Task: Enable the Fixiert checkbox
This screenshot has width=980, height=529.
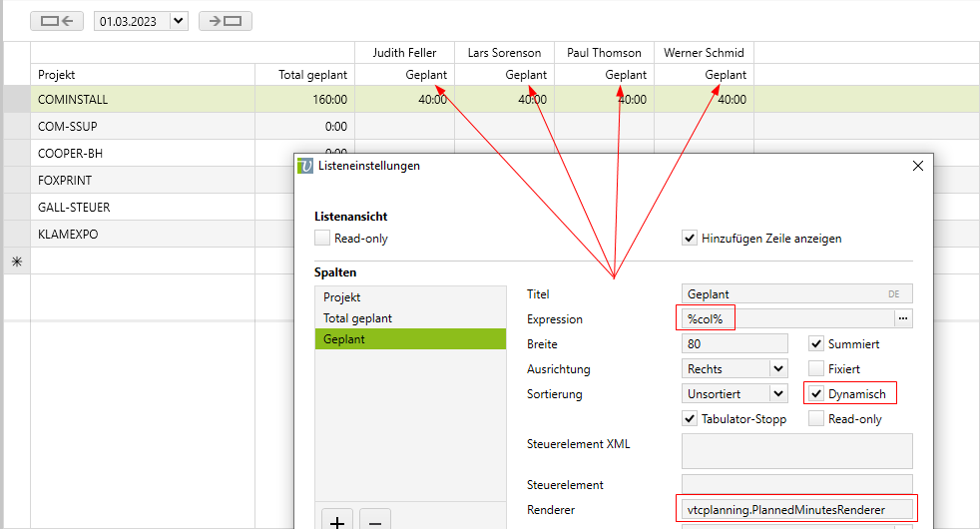Action: pos(816,369)
